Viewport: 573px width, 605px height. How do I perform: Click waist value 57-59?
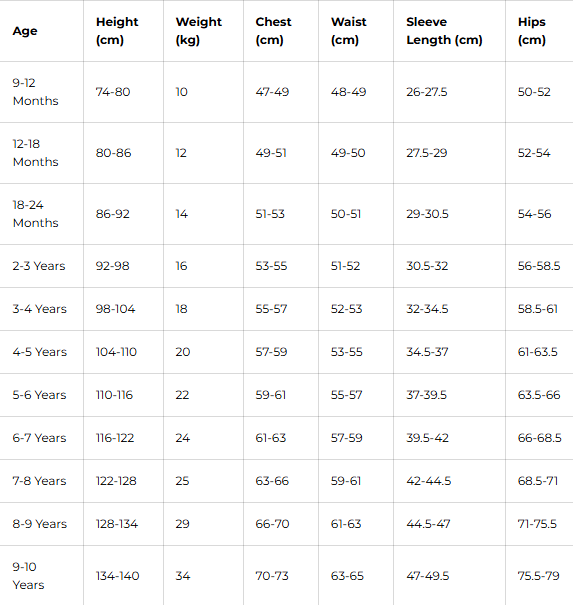(347, 438)
